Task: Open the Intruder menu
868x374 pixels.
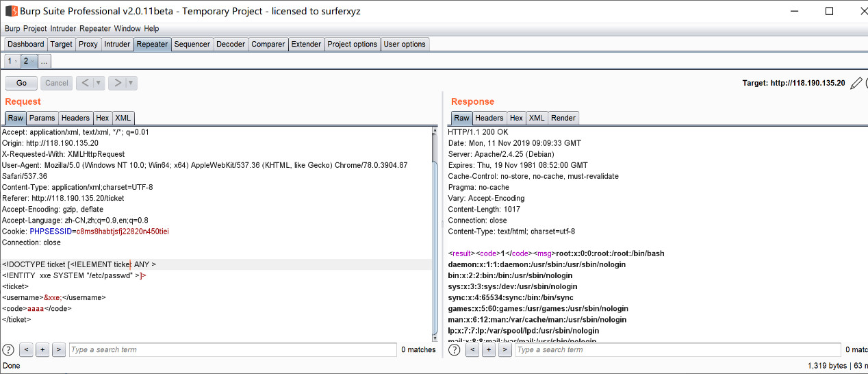Action: tap(63, 29)
